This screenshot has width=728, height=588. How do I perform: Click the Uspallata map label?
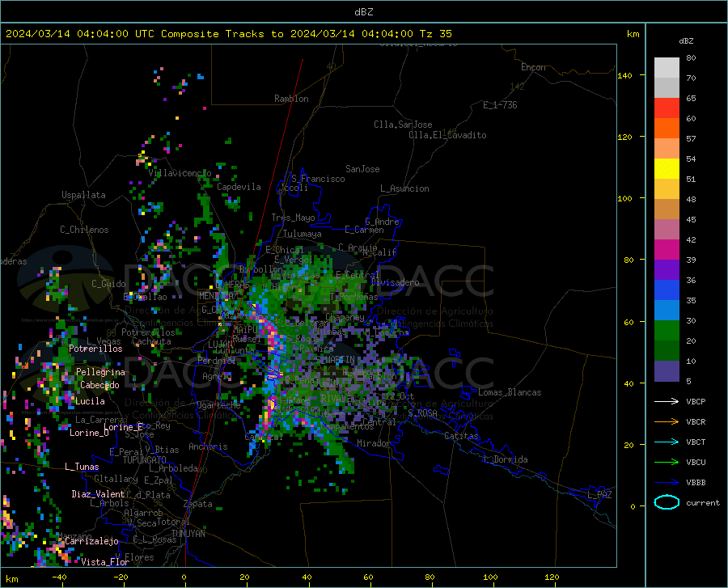pos(83,195)
